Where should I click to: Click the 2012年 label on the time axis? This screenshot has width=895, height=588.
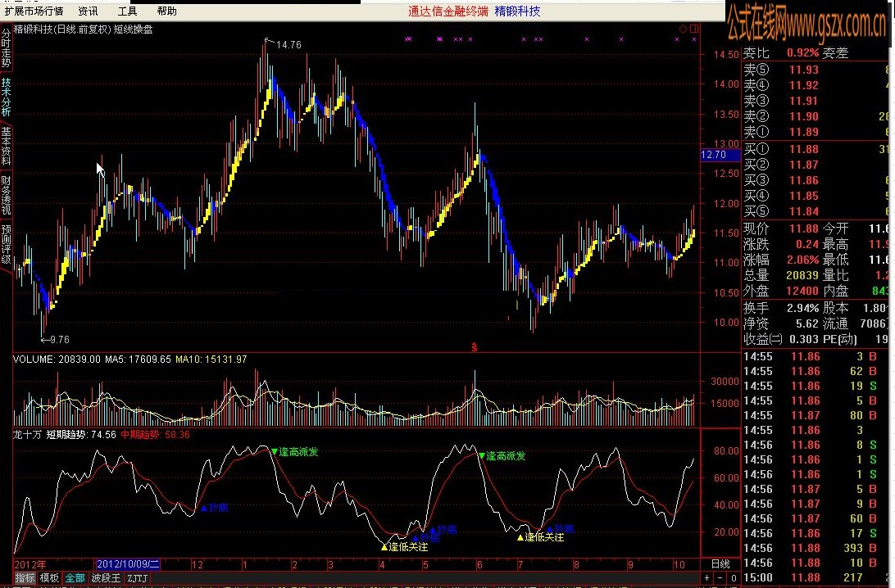(x=30, y=564)
